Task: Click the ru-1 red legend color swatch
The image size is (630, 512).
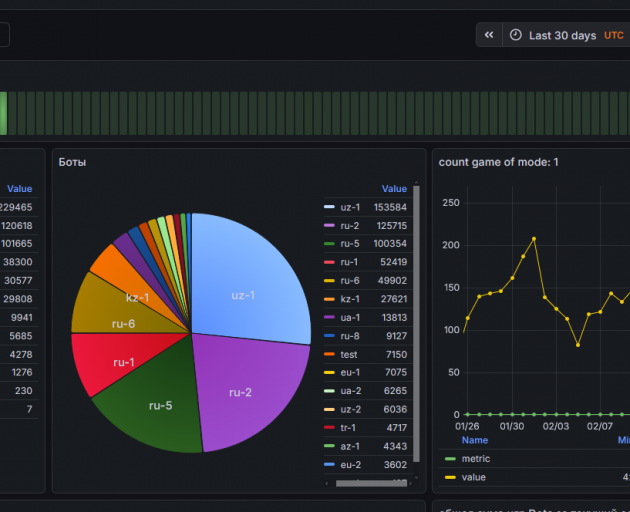Action: pos(329,262)
